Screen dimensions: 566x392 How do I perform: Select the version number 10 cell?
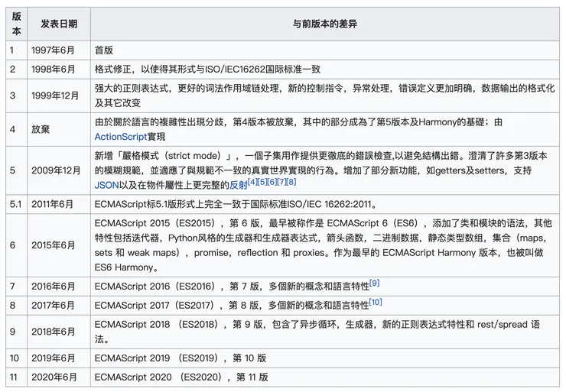(x=16, y=358)
